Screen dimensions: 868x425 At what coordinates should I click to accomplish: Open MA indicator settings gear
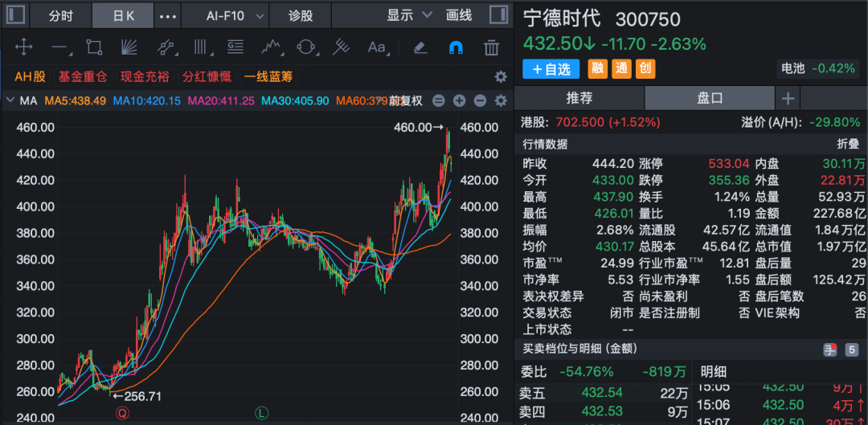[501, 101]
